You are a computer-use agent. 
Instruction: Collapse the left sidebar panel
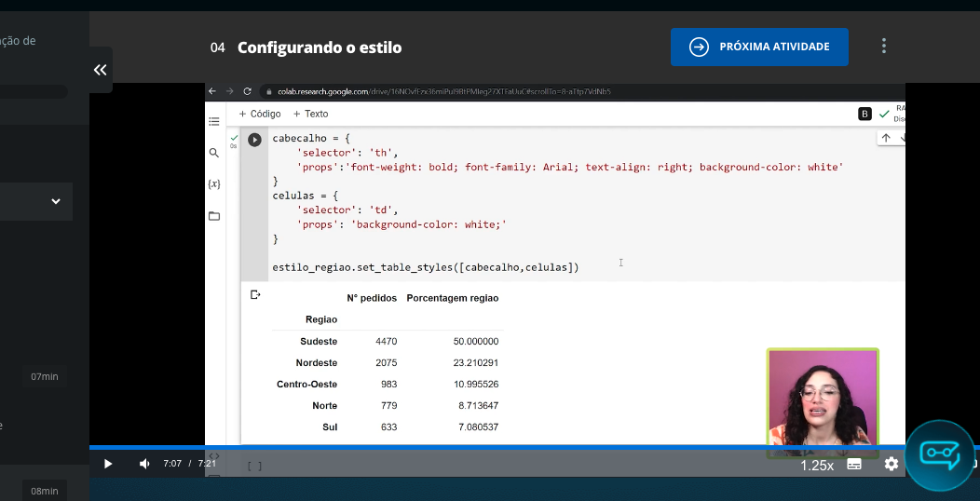pyautogui.click(x=101, y=70)
